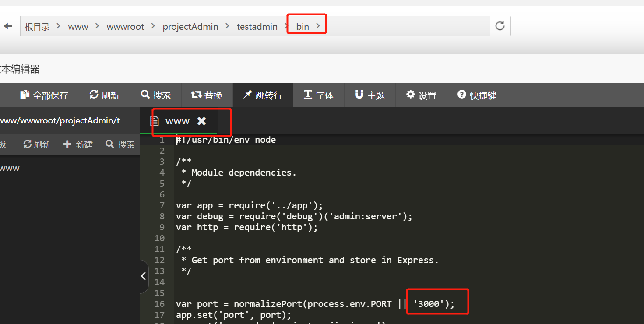This screenshot has height=324, width=644.
Task: Open 设置 editor settings
Action: pyautogui.click(x=421, y=95)
